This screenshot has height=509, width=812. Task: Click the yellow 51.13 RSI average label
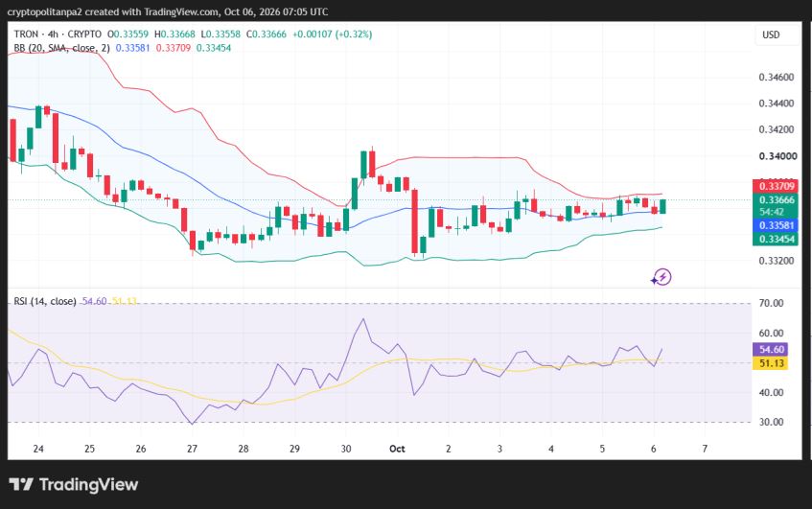(x=770, y=363)
